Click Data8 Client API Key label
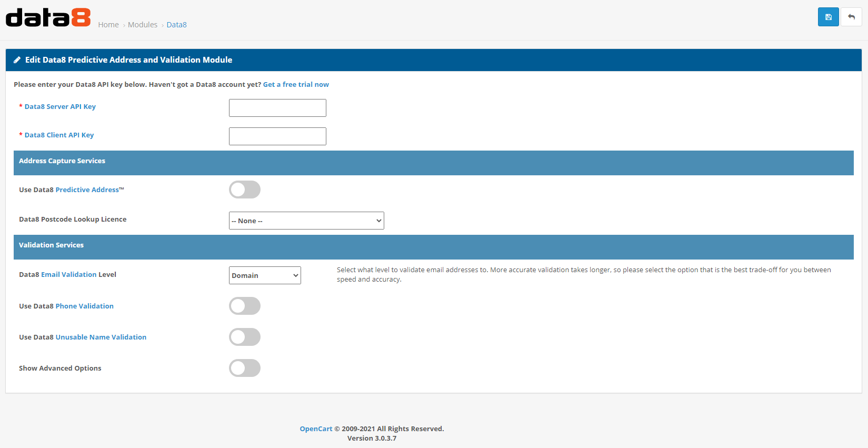 tap(59, 135)
